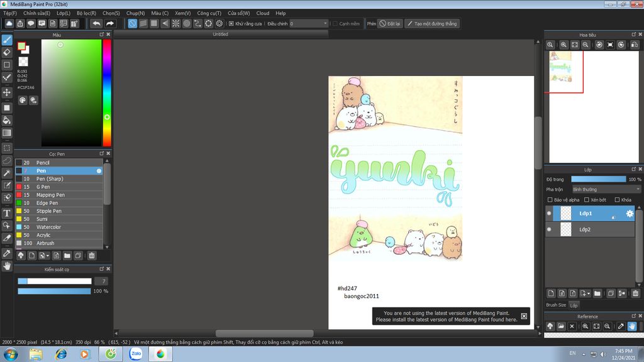Open the Pha trộn blending mode dropdown
The width and height of the screenshot is (644, 362).
pyautogui.click(x=606, y=189)
